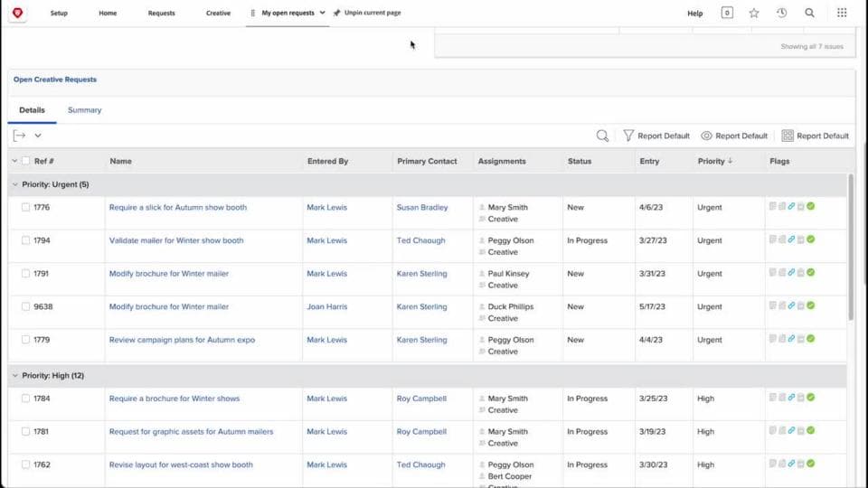Tick the checkbox for request 9638
This screenshot has width=868, height=488.
[x=25, y=306]
